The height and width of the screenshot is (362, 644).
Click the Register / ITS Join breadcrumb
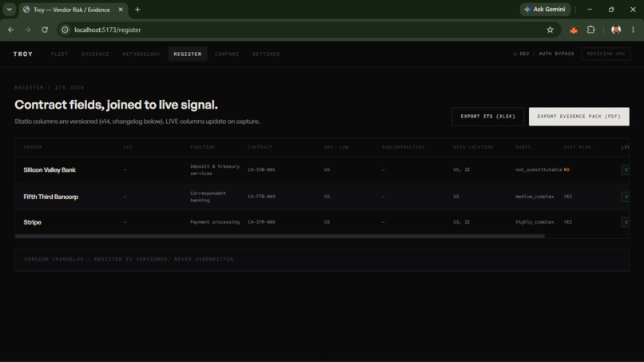point(50,88)
